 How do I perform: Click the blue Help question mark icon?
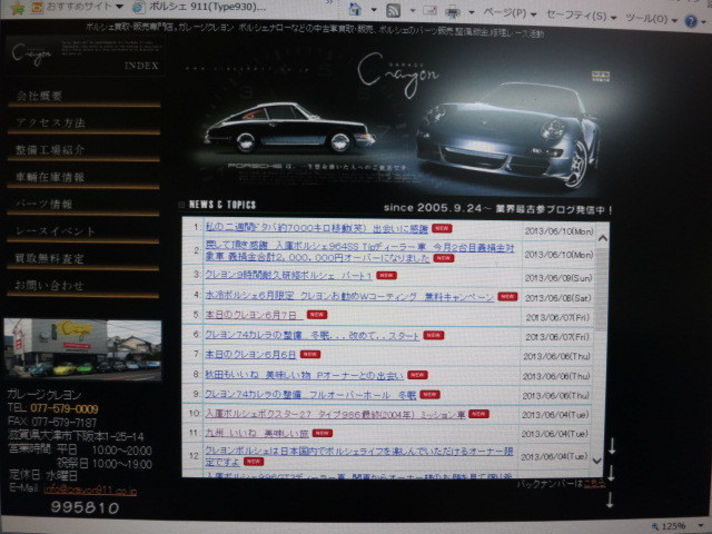[691, 20]
